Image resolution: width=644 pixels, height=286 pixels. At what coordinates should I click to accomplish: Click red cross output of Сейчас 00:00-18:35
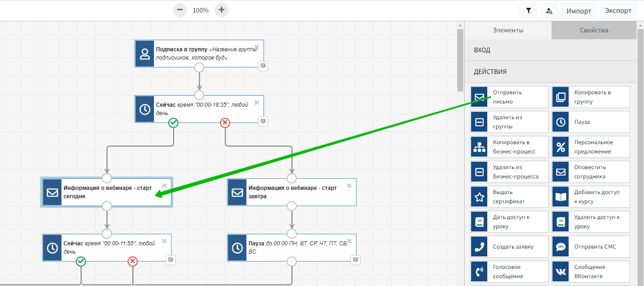click(225, 122)
